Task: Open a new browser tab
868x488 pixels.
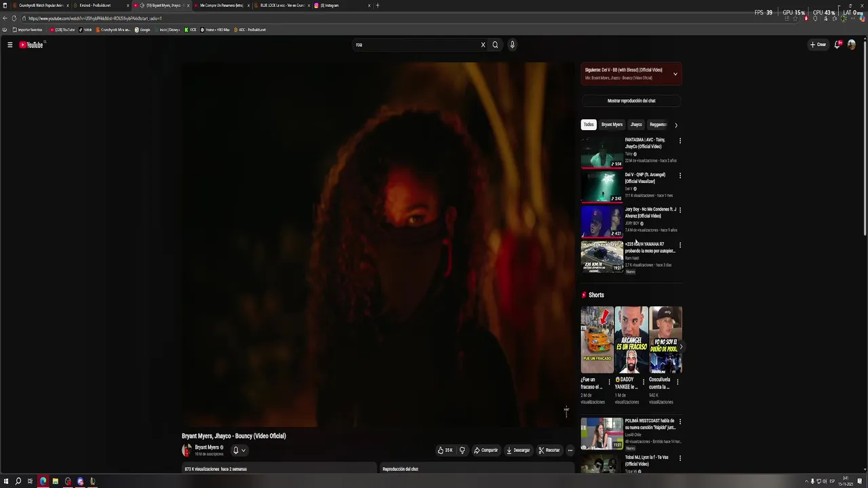Action: point(378,5)
